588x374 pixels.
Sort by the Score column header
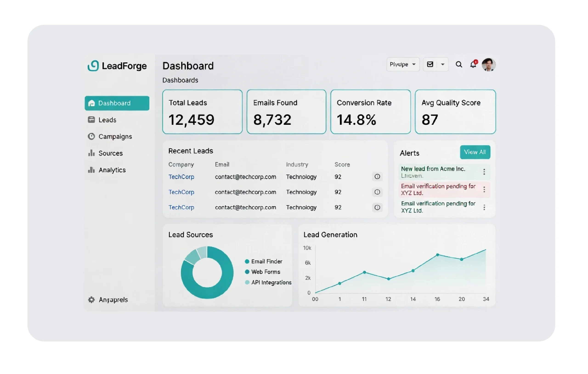(x=342, y=165)
